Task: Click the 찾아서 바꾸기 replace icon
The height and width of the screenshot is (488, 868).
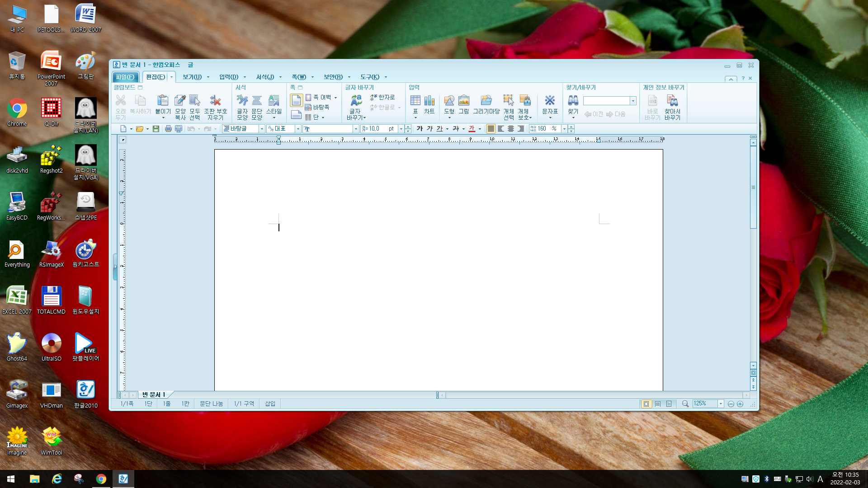Action: tap(672, 101)
